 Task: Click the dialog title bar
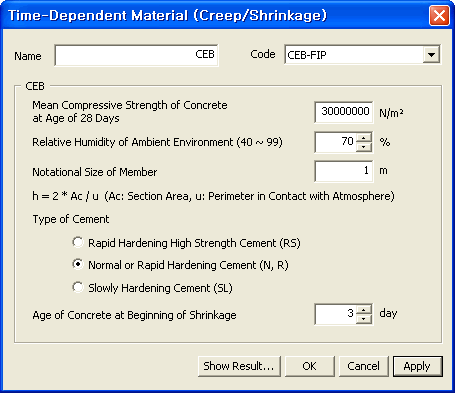click(x=213, y=15)
